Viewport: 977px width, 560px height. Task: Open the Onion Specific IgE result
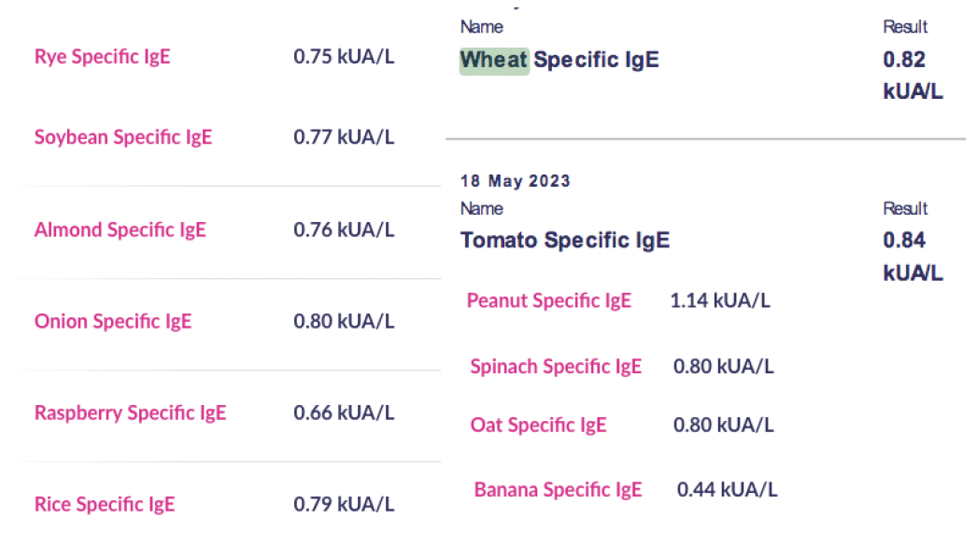click(112, 321)
